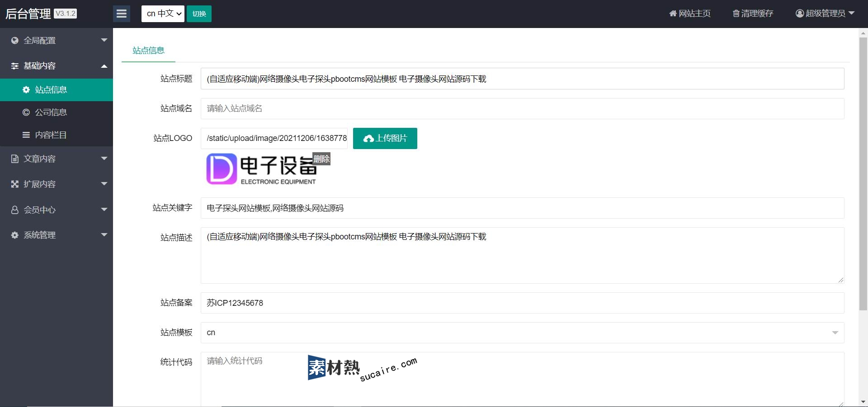Click the home icon beside 网站主页
Image resolution: width=868 pixels, height=407 pixels.
[x=673, y=14]
